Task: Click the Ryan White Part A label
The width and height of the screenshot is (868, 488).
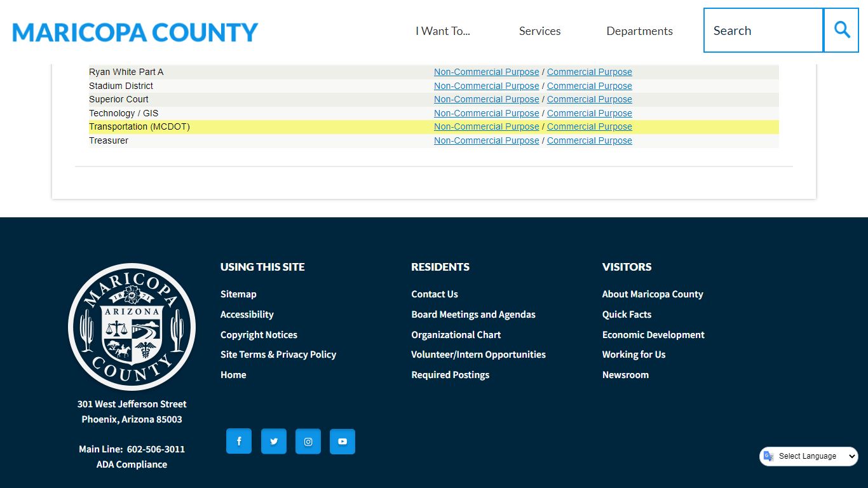Action: point(126,72)
